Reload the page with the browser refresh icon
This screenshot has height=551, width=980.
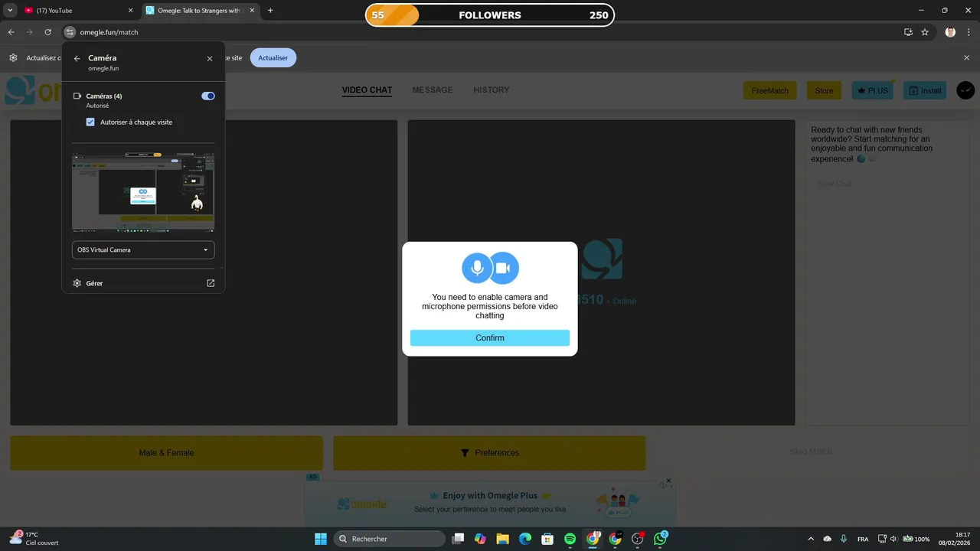click(x=47, y=32)
